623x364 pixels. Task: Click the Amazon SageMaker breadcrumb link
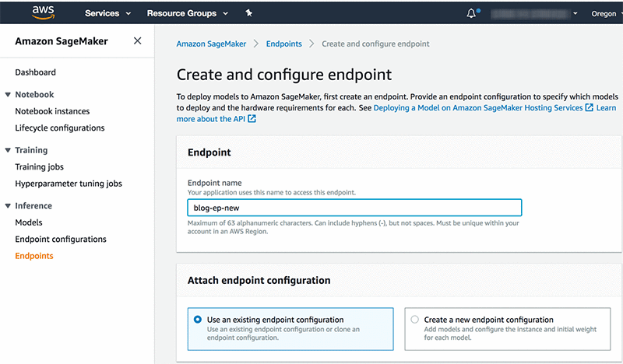[211, 44]
